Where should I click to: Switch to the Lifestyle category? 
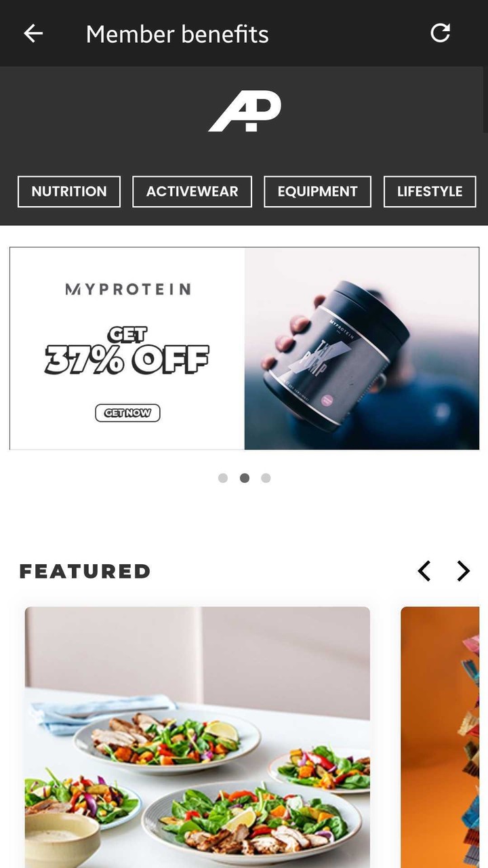click(x=430, y=191)
